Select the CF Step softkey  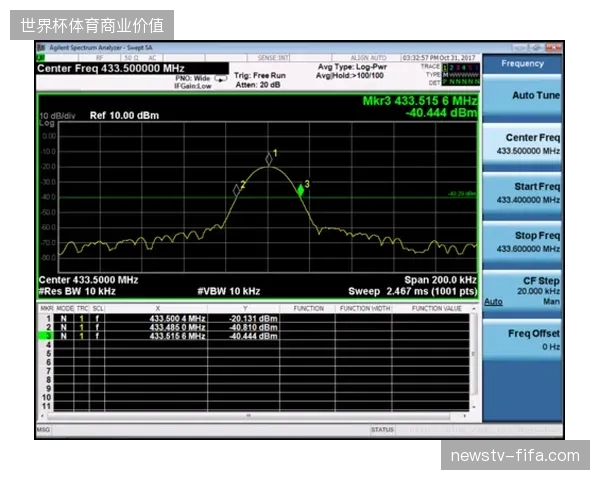522,292
